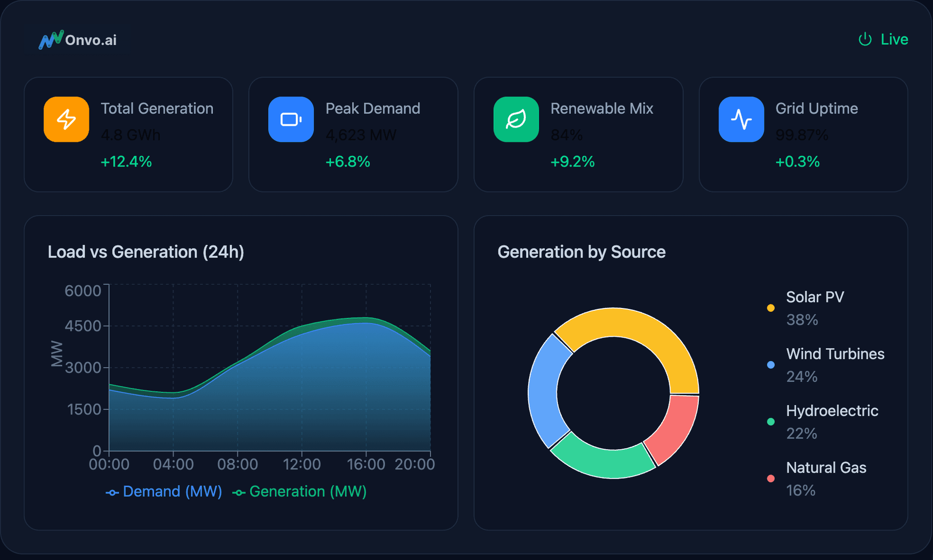
Task: Toggle the Generation (MW) series legend label
Action: click(308, 492)
